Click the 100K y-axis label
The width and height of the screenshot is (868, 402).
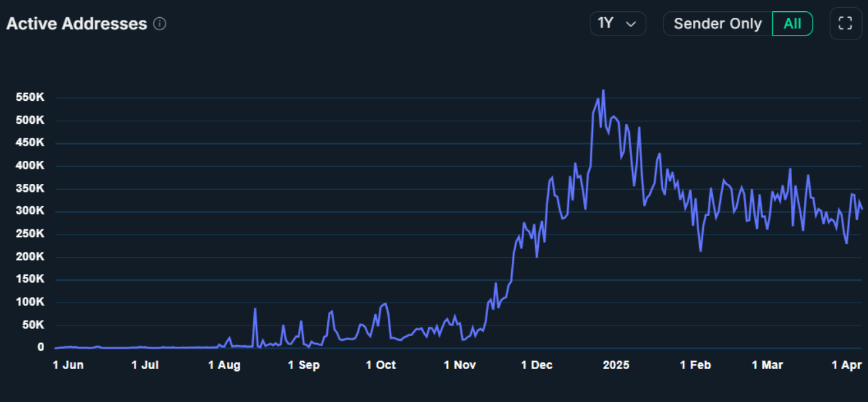coord(30,302)
